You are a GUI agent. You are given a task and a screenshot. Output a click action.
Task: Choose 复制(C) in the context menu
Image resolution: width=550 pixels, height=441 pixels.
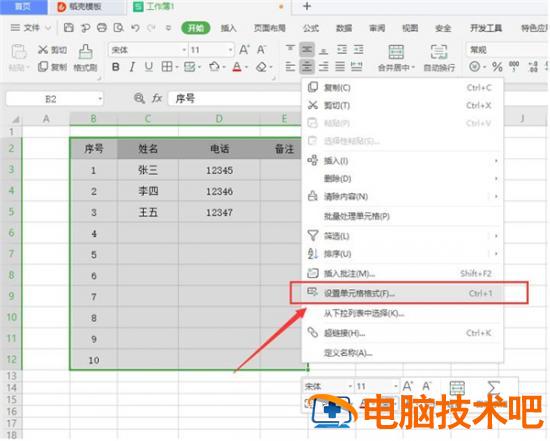pos(403,87)
